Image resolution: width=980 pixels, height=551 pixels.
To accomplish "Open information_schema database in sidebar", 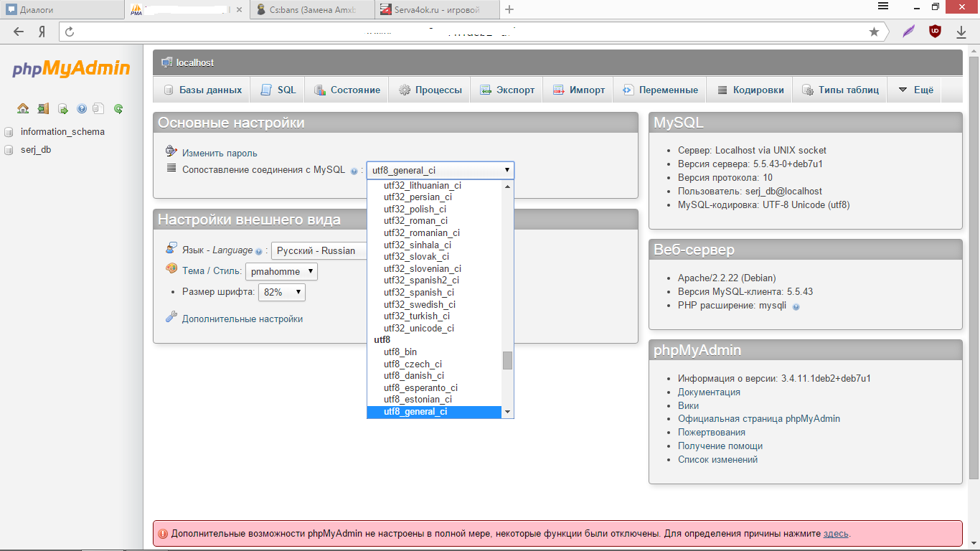I will [62, 132].
